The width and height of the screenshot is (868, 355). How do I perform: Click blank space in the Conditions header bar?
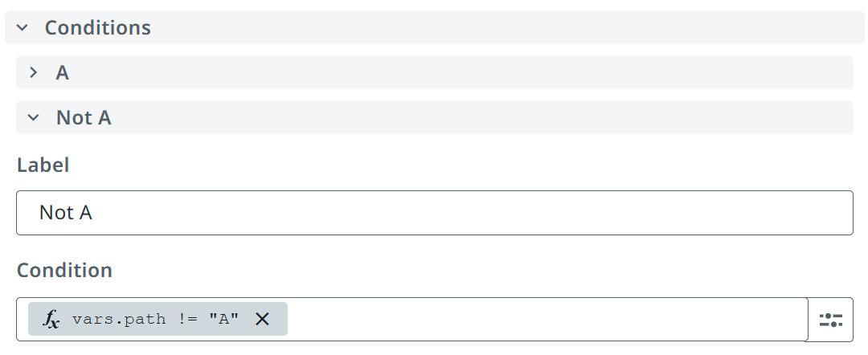[504, 27]
